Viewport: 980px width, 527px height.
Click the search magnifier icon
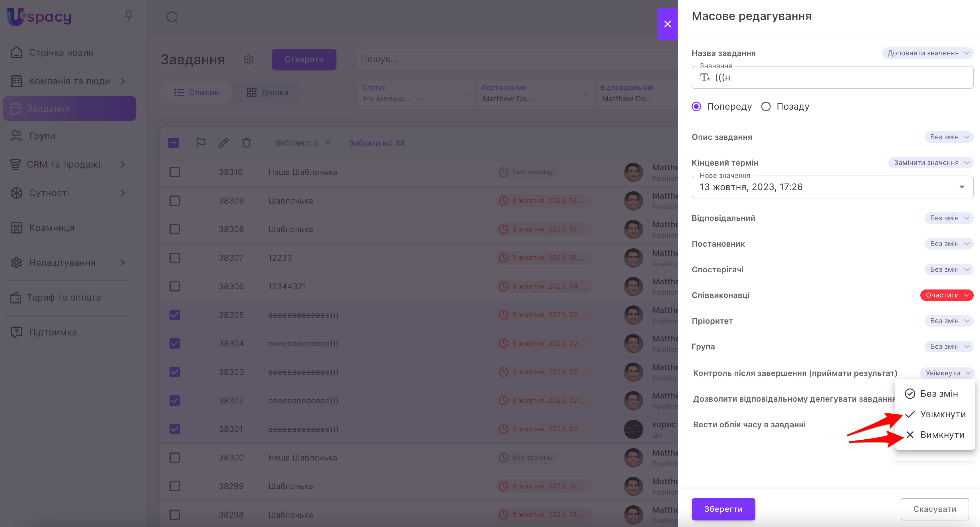coord(172,17)
